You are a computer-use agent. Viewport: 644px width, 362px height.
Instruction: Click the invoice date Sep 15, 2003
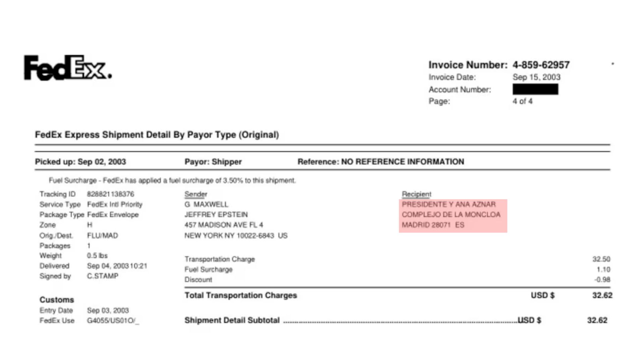point(536,77)
